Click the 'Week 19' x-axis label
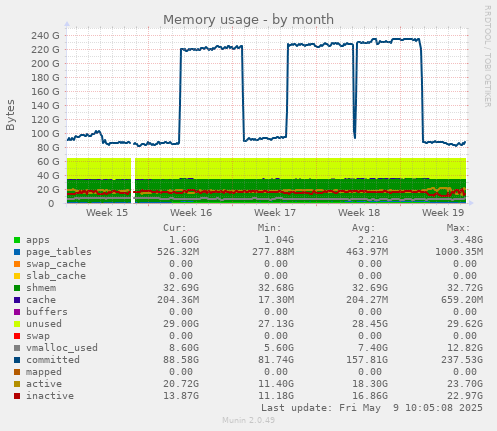This screenshot has height=431, width=497. (x=443, y=213)
